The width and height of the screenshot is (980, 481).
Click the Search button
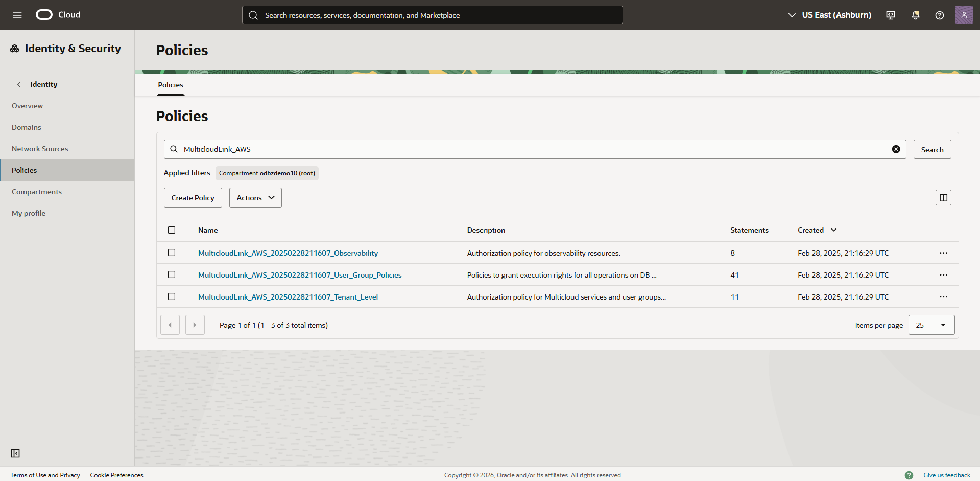point(932,149)
